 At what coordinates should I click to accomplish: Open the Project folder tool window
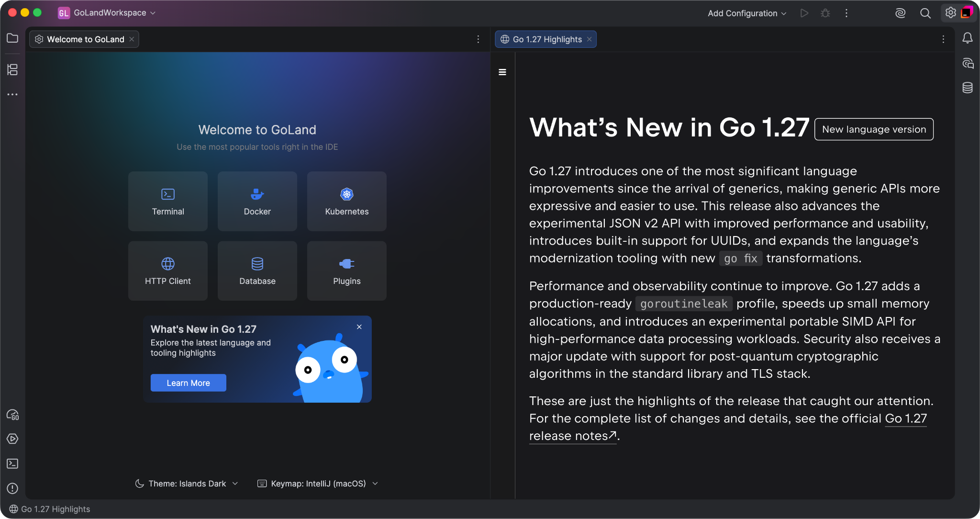[12, 38]
